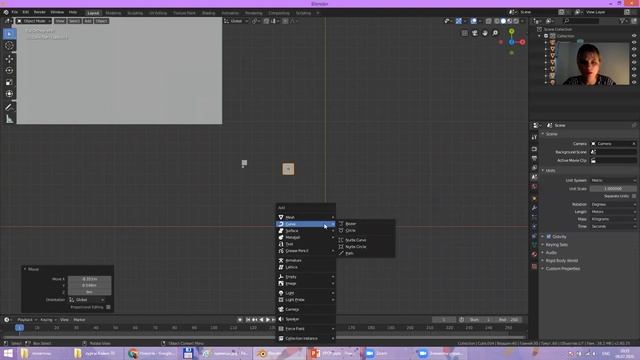
Task: Open Time Seconds dropdown
Action: click(x=613, y=227)
